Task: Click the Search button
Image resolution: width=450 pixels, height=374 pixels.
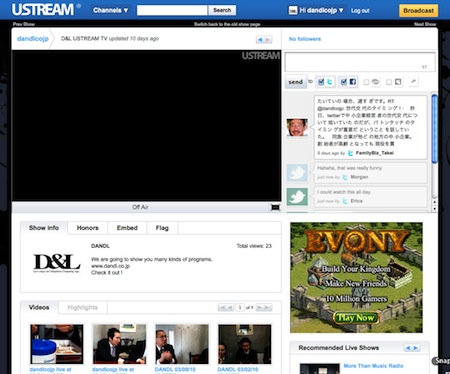Action: click(x=222, y=10)
